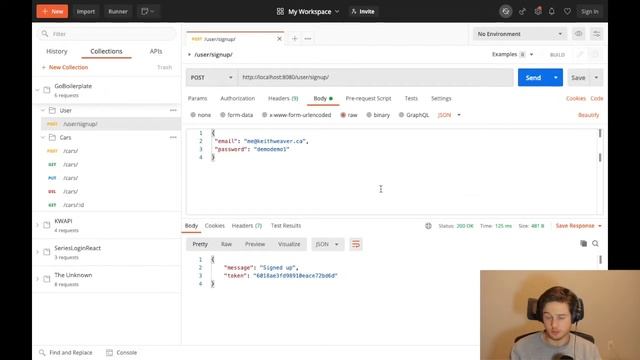The image size is (640, 360).
Task: Click the Import button
Action: pyautogui.click(x=86, y=11)
